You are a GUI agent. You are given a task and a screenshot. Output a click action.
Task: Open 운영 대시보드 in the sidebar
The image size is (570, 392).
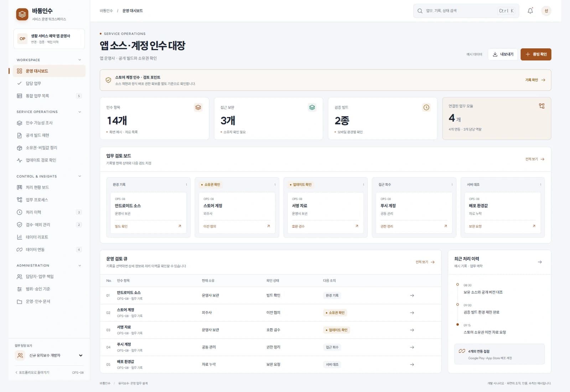49,71
